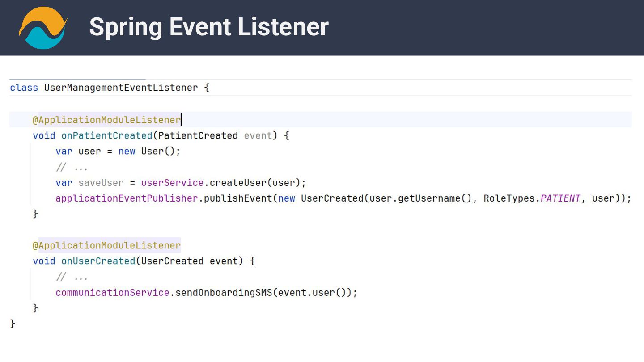Click the 'Spring Event Listener' slide title
Image resolution: width=644 pixels, height=362 pixels.
(x=209, y=27)
